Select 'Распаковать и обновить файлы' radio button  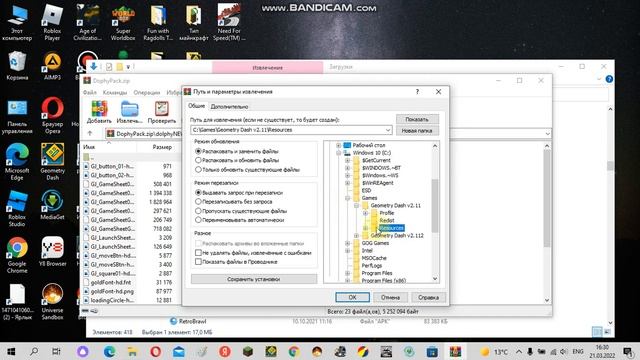[x=198, y=160]
